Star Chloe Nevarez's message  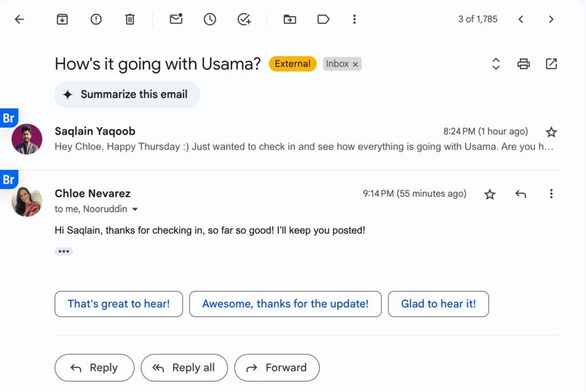490,195
